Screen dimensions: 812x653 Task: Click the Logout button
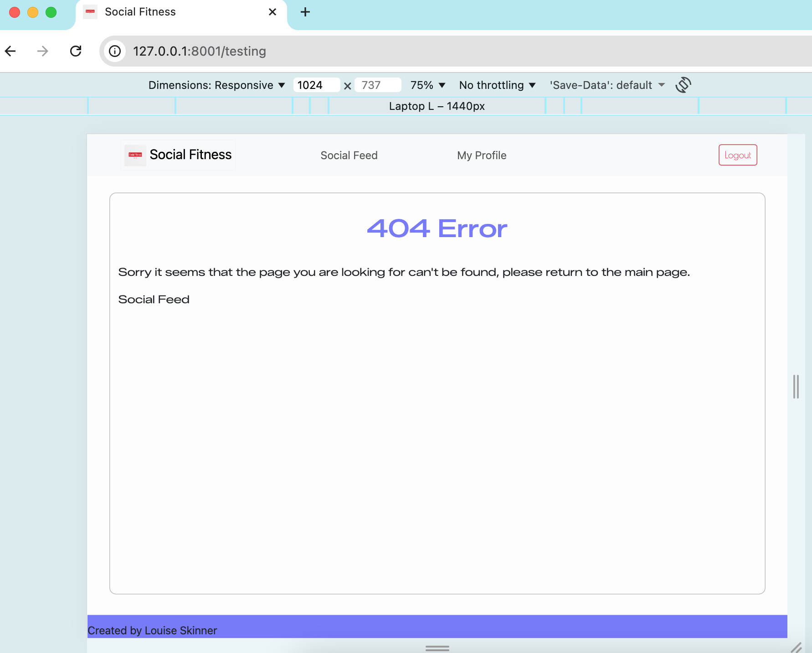point(738,155)
